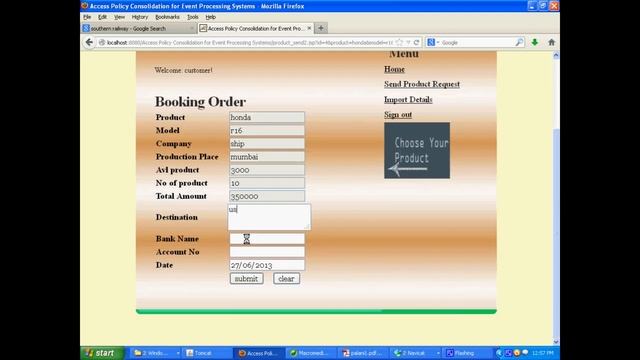
Task: Open the Windows Start button
Action: click(x=102, y=353)
